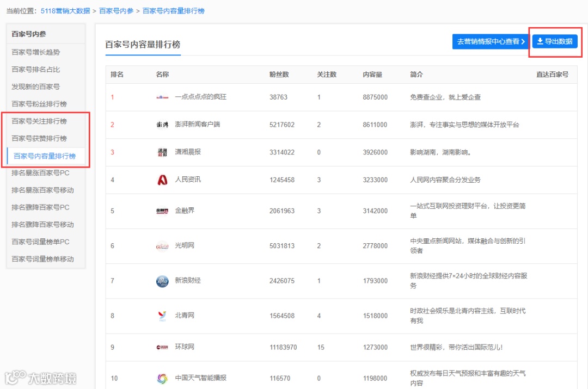This screenshot has width=588, height=389.
Task: Click the 中国天气智能播报 swirl logo
Action: tap(162, 378)
